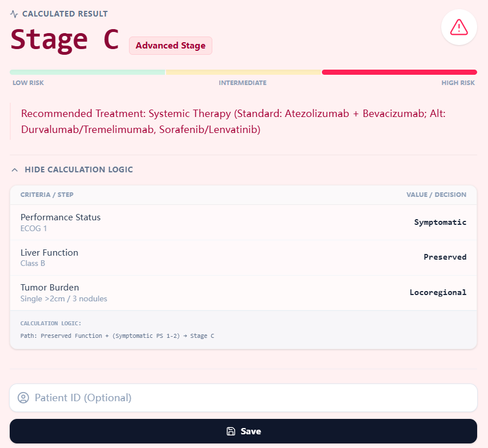
Task: Click the floppy disk icon on Save button
Action: tap(231, 431)
